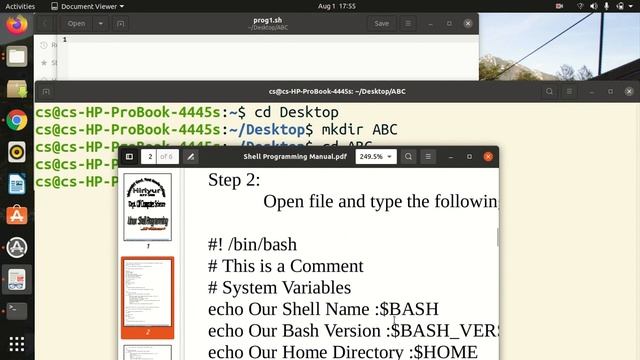Screen dimensions: 640x360
Task: Click the 'mkdir ABC' command in terminal
Action: (x=360, y=130)
